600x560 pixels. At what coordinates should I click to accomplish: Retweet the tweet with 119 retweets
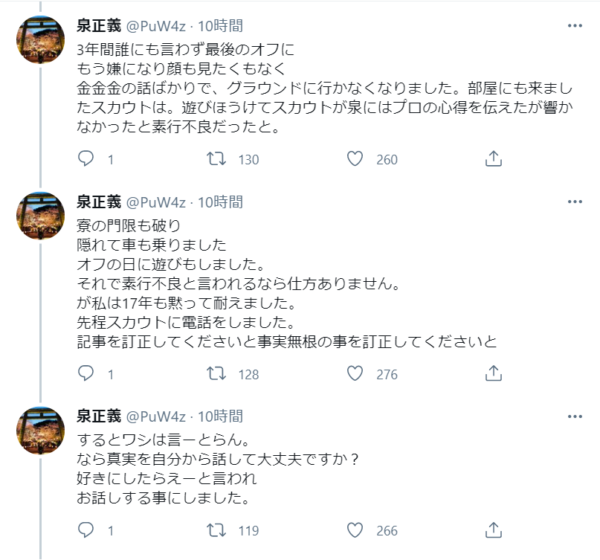coord(214,531)
